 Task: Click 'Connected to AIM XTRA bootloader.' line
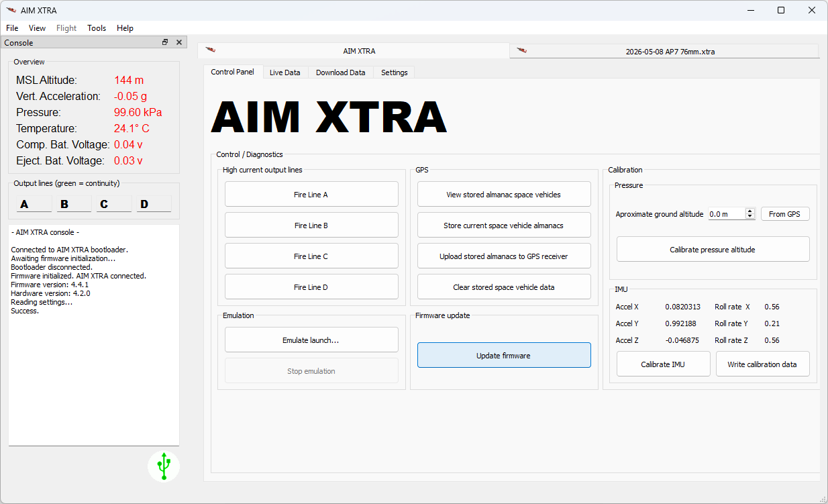[x=69, y=250]
